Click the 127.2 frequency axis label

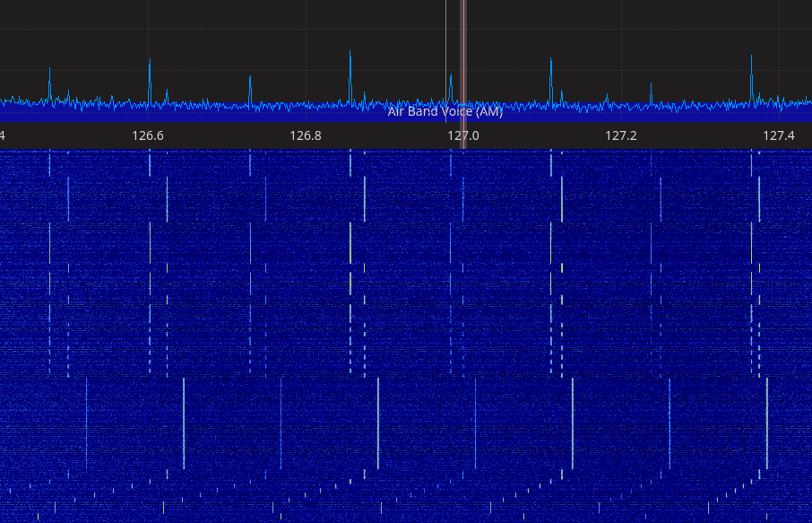point(620,135)
